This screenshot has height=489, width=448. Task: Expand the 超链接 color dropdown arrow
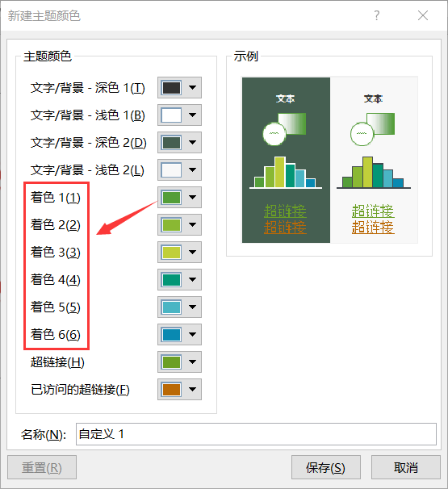click(x=192, y=362)
